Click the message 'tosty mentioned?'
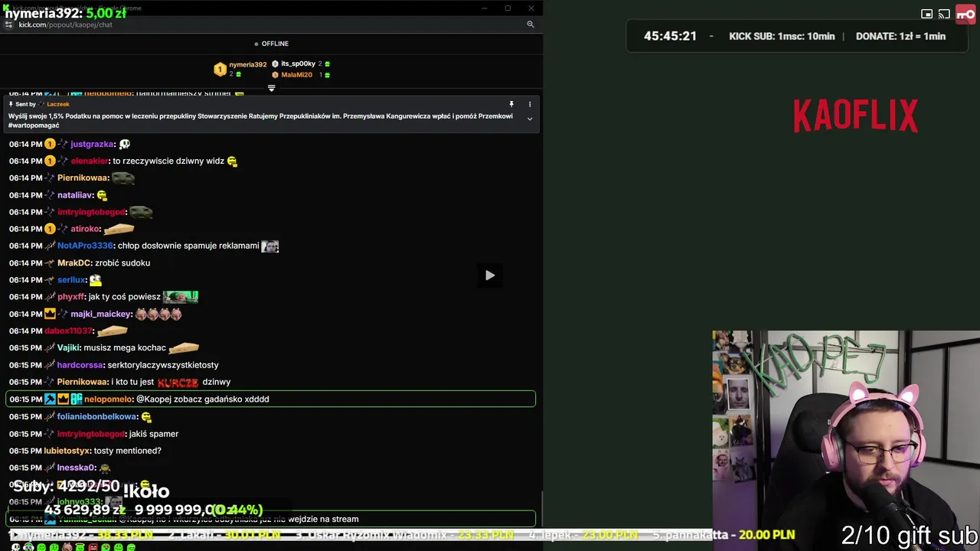980x551 pixels. point(127,451)
